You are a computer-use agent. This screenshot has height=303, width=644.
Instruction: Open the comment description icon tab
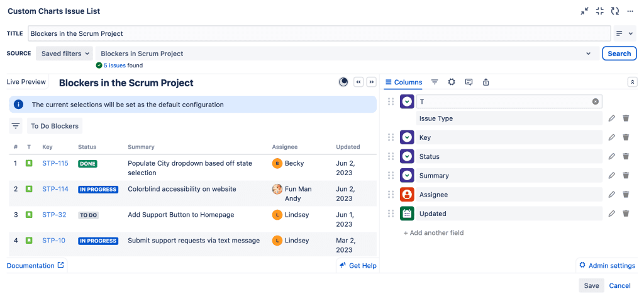[469, 83]
